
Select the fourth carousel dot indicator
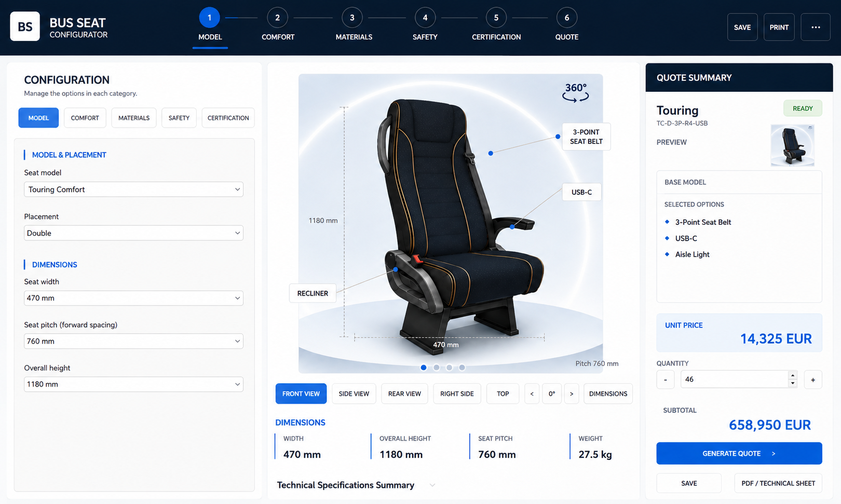point(462,367)
